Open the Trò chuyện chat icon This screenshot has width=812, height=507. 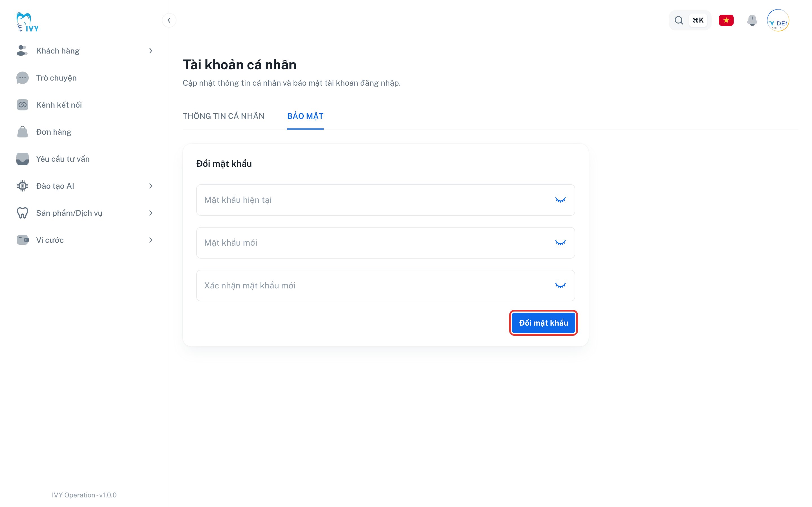coord(23,78)
